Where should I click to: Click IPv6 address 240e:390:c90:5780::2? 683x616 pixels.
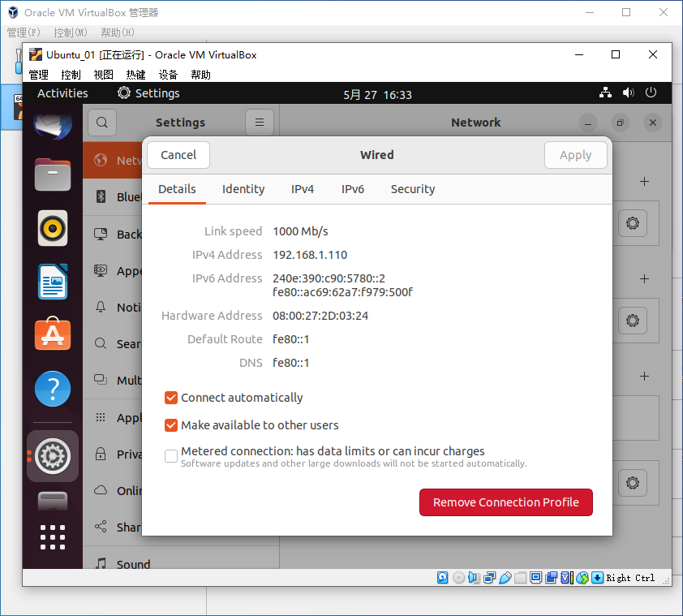pyautogui.click(x=329, y=278)
